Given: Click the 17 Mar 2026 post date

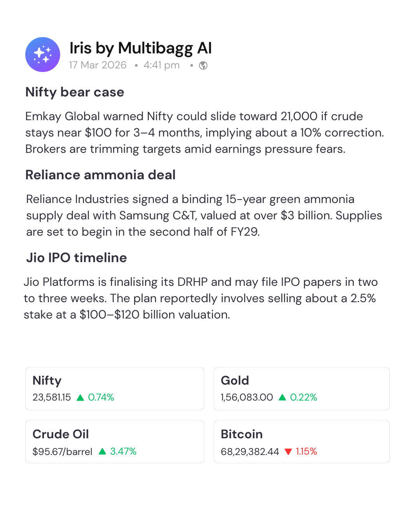Looking at the screenshot, I should click(98, 65).
